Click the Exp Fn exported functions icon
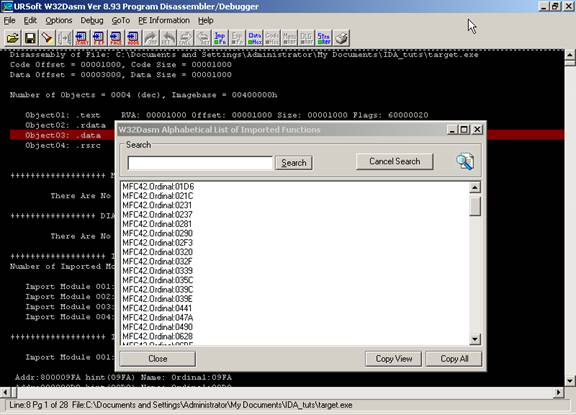The width and height of the screenshot is (576, 415). tap(237, 38)
